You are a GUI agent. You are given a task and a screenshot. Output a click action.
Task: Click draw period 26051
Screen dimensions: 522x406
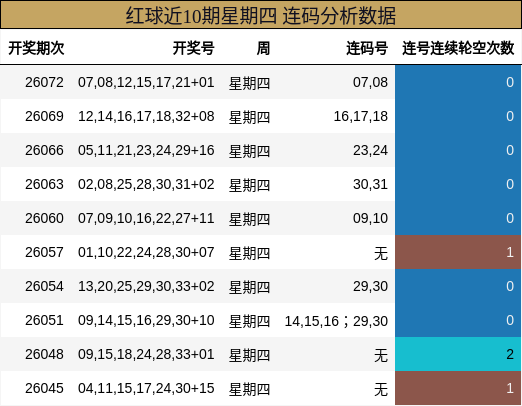44,320
